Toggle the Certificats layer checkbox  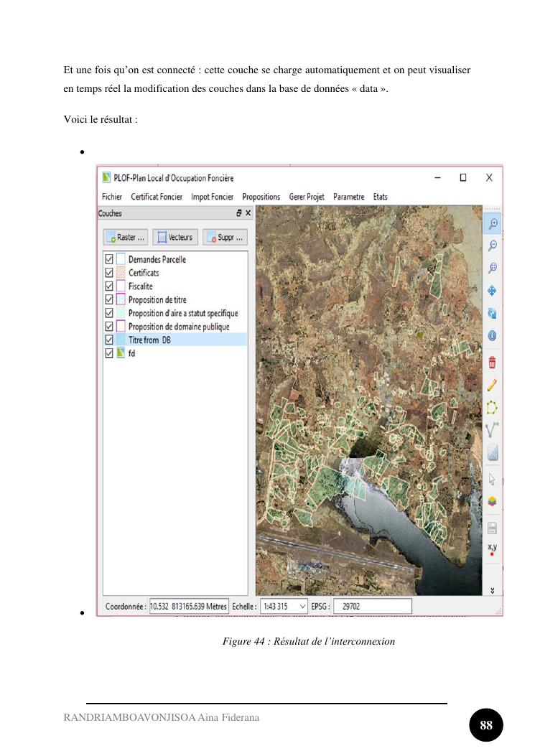click(109, 273)
